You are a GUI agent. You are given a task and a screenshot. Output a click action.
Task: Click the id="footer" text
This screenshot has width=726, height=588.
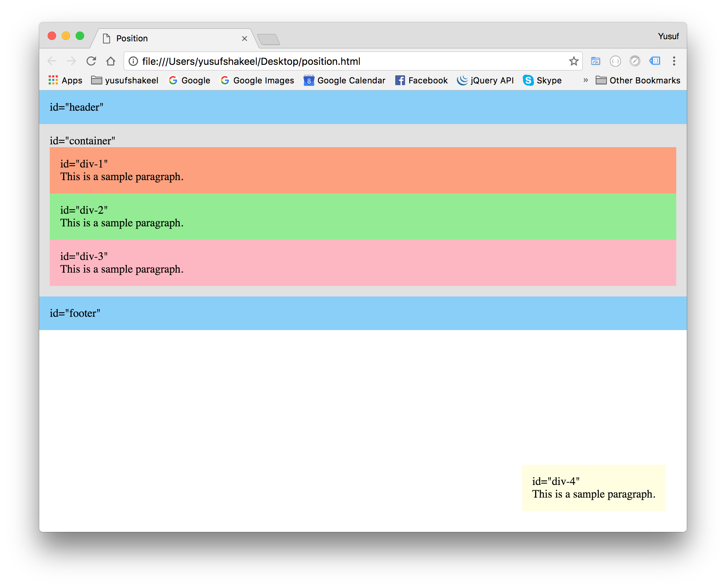pyautogui.click(x=75, y=313)
